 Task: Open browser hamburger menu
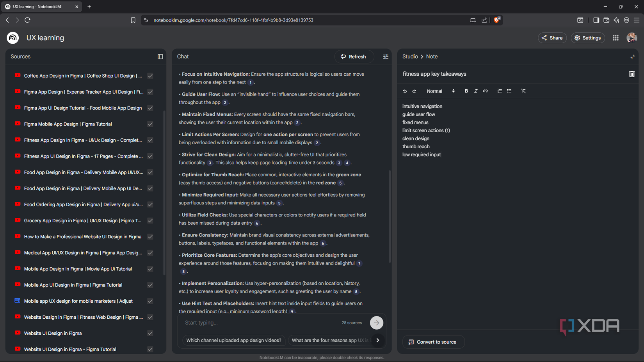point(637,20)
